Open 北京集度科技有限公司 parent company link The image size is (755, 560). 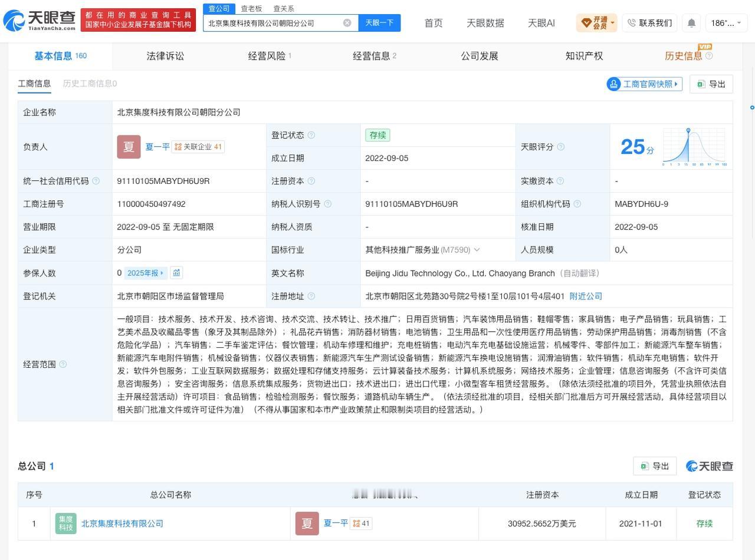(122, 523)
